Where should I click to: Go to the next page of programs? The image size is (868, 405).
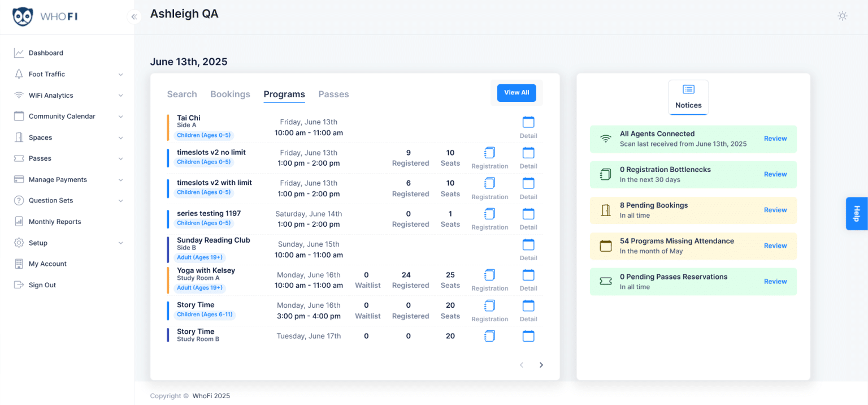click(541, 365)
